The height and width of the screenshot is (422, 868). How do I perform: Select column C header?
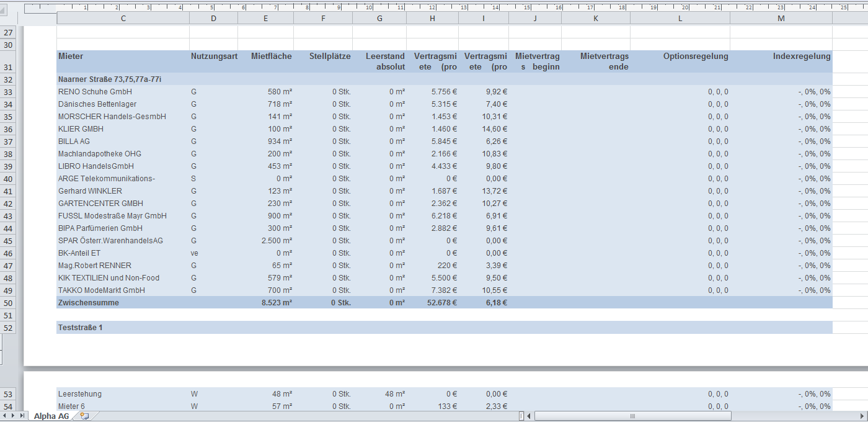coord(123,19)
